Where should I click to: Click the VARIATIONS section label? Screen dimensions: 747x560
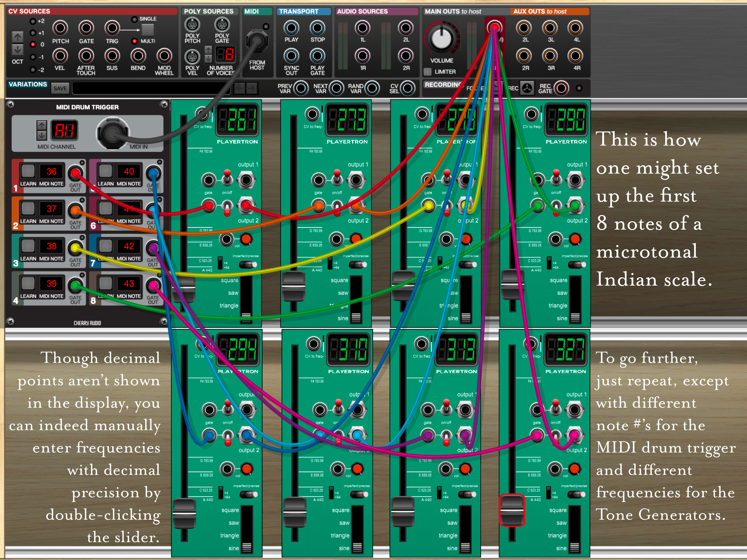tap(28, 84)
